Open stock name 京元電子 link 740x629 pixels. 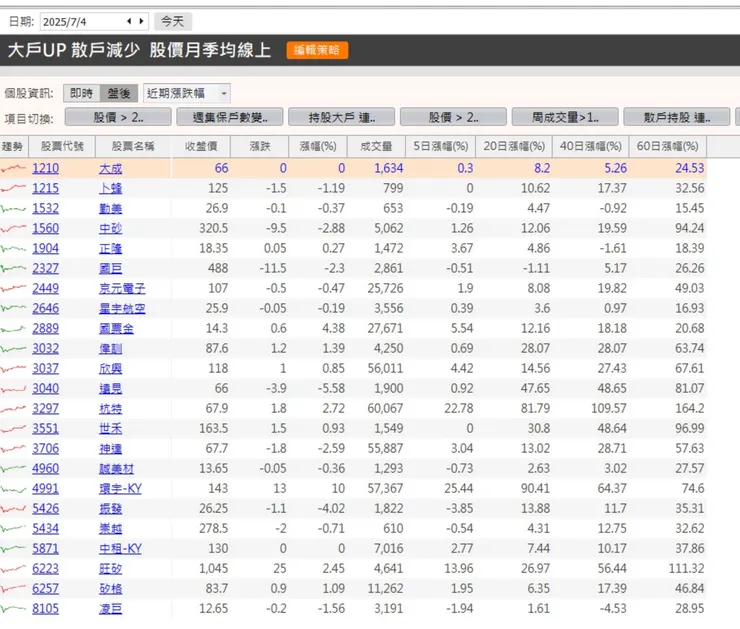[122, 288]
